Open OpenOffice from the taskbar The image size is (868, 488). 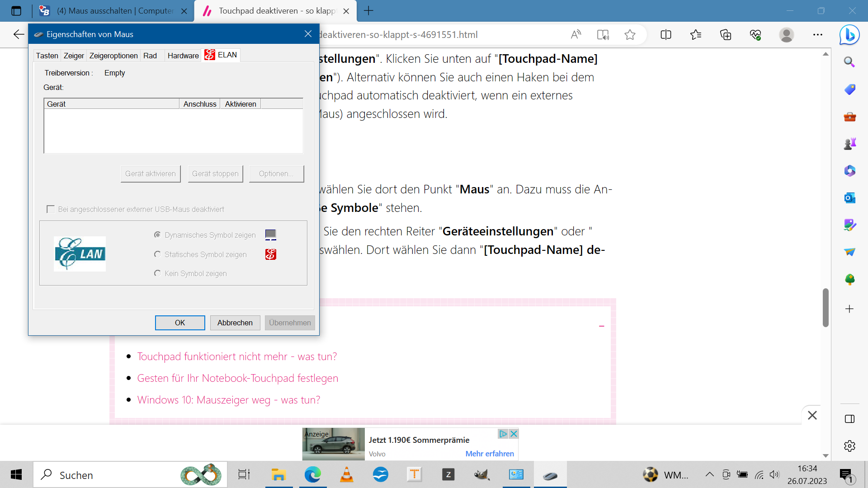381,474
